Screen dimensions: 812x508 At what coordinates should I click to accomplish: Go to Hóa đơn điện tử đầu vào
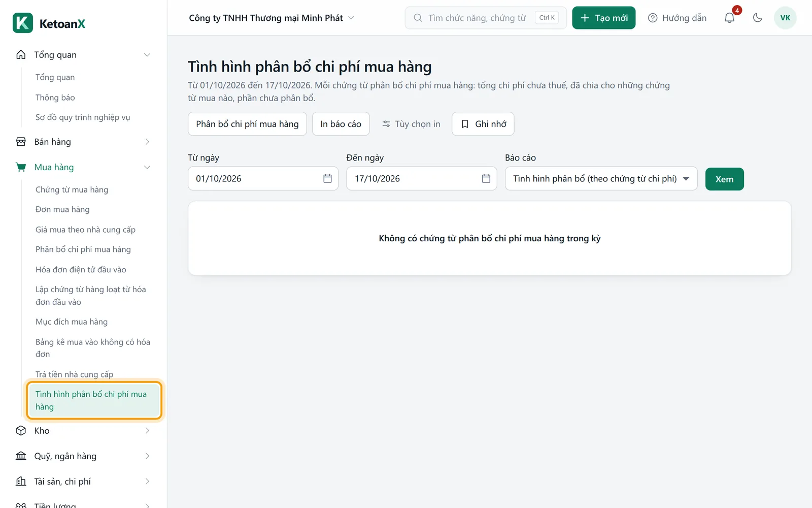click(x=81, y=270)
